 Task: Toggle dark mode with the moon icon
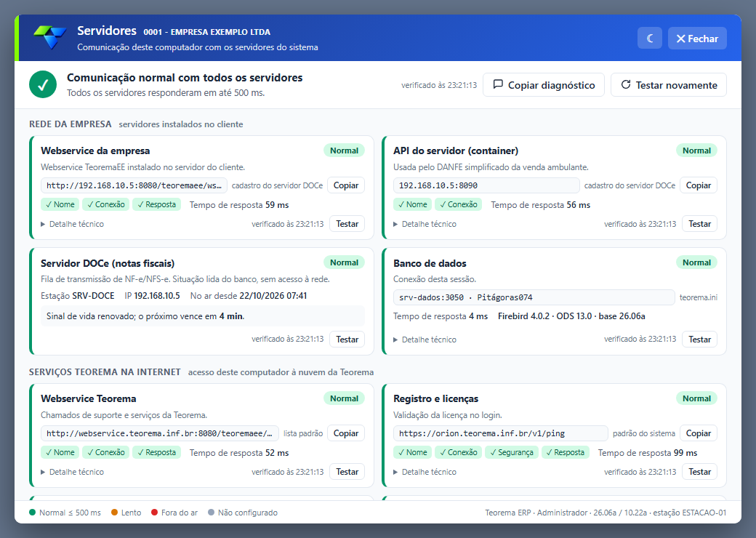(x=649, y=38)
